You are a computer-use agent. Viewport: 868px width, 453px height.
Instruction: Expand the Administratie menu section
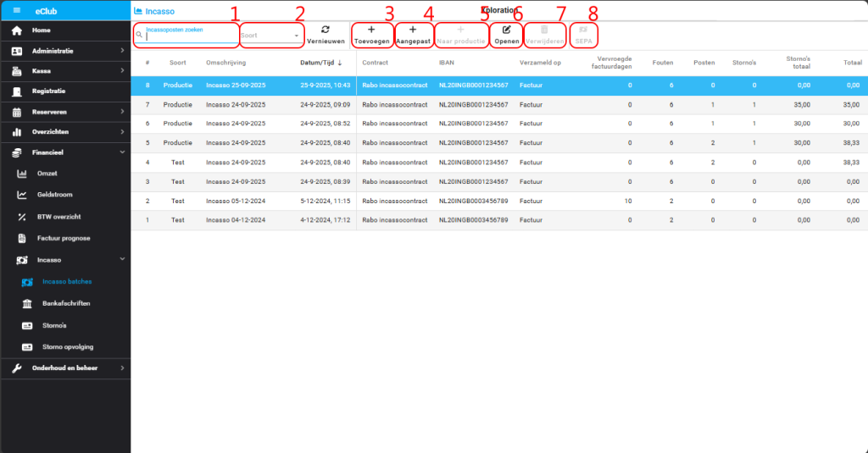(122, 51)
